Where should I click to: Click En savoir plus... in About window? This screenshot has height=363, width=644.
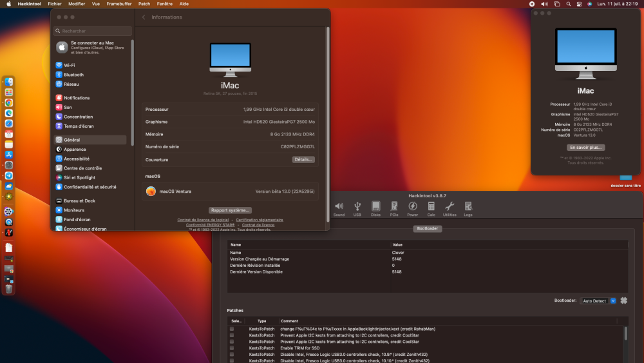(x=585, y=147)
